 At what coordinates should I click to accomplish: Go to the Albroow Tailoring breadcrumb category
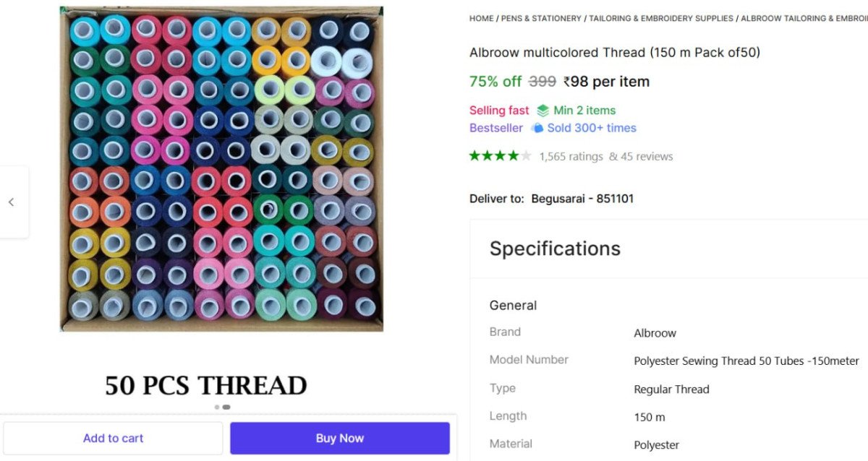tap(803, 18)
